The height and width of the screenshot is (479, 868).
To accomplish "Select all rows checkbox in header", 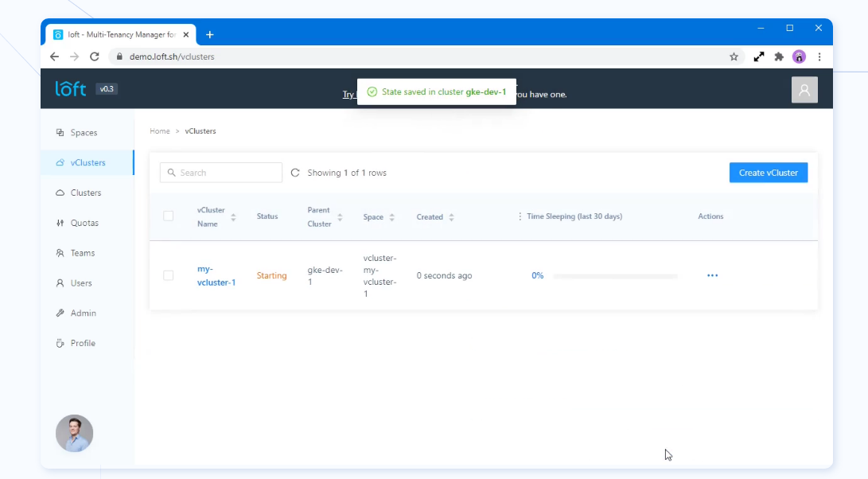I will click(x=169, y=216).
